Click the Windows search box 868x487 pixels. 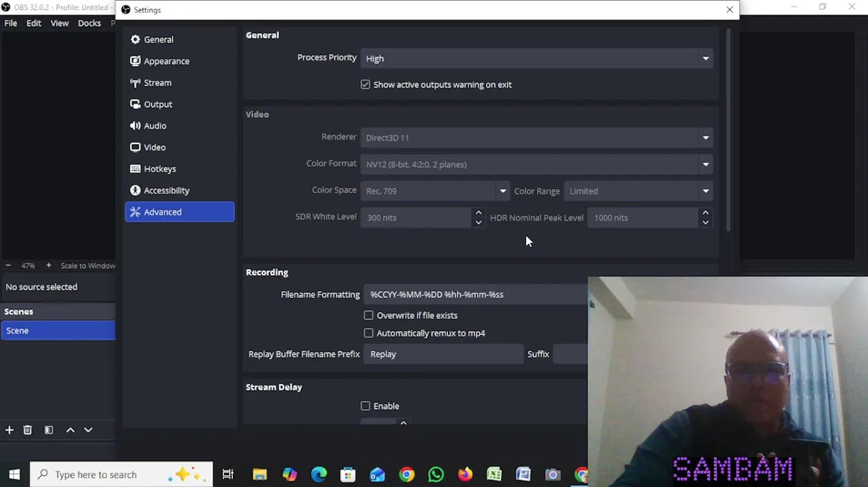pyautogui.click(x=121, y=474)
